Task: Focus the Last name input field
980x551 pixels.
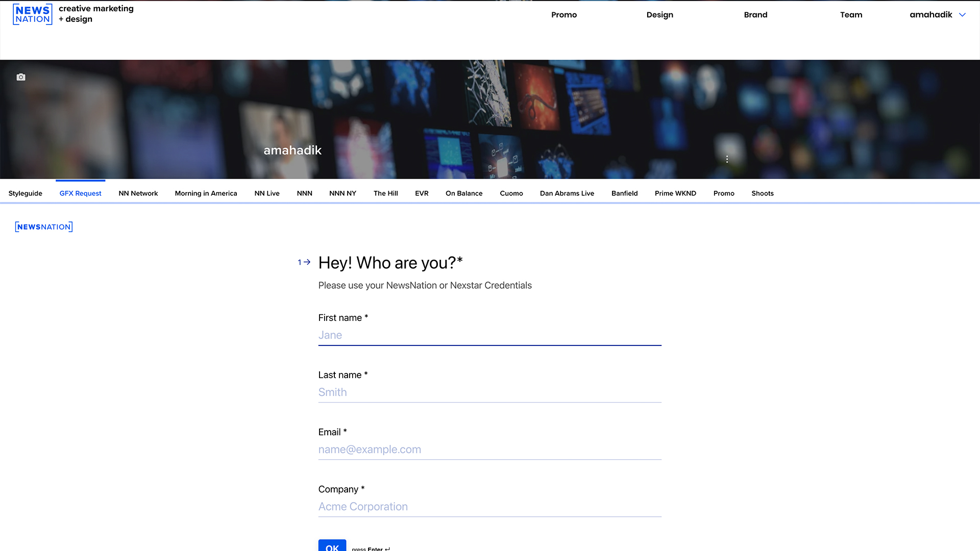Action: 489,392
